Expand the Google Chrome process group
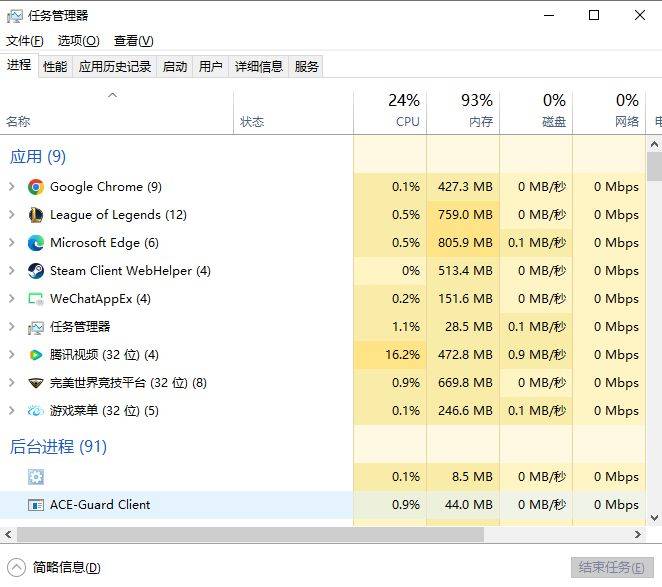The height and width of the screenshot is (587, 662). tap(11, 187)
